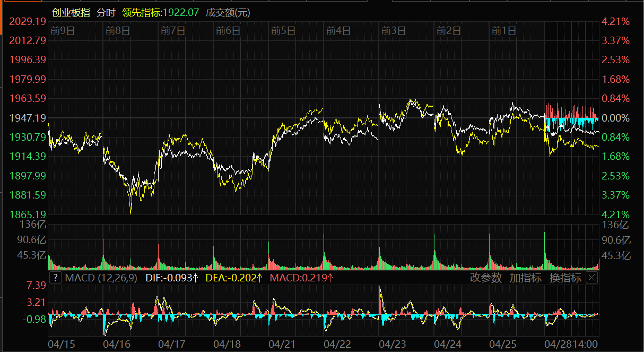Click the left 90.6亿 volume axis label
Image resolution: width=644 pixels, height=352 pixels.
(x=31, y=240)
